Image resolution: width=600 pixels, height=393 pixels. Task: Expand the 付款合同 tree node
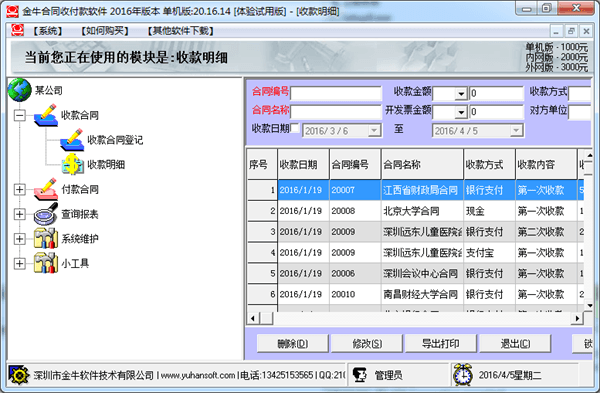tap(20, 189)
